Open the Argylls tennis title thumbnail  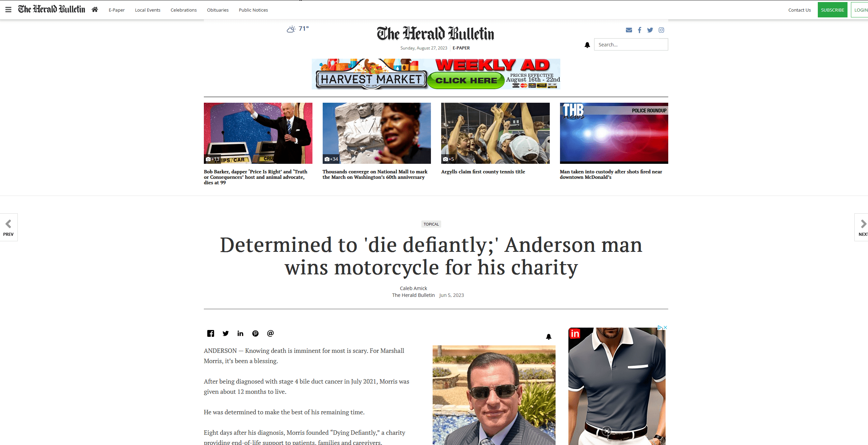pos(495,133)
